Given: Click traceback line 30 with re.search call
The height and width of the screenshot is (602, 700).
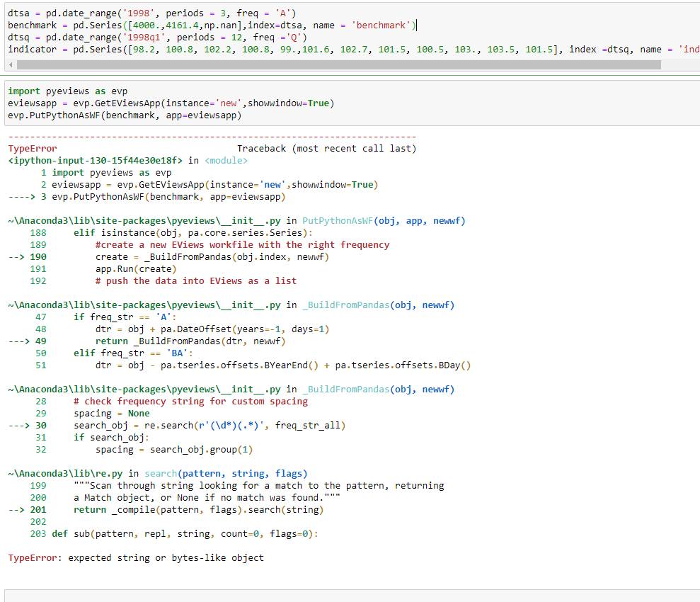Looking at the screenshot, I should coord(210,426).
